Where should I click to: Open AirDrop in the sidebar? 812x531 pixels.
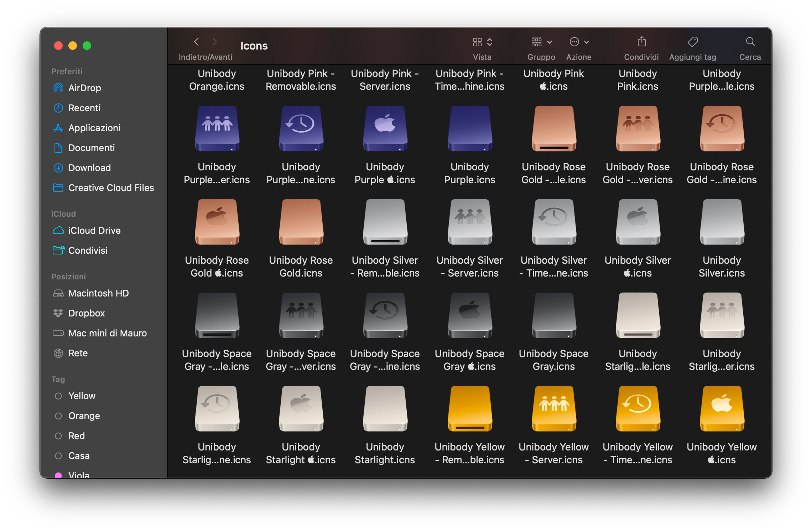click(x=84, y=88)
